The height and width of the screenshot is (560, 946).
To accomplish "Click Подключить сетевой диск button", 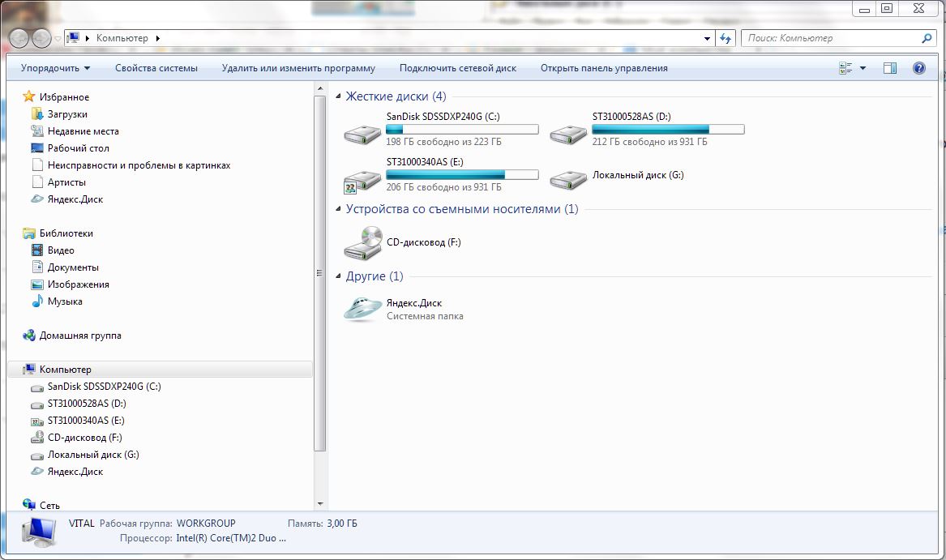I will coord(457,68).
